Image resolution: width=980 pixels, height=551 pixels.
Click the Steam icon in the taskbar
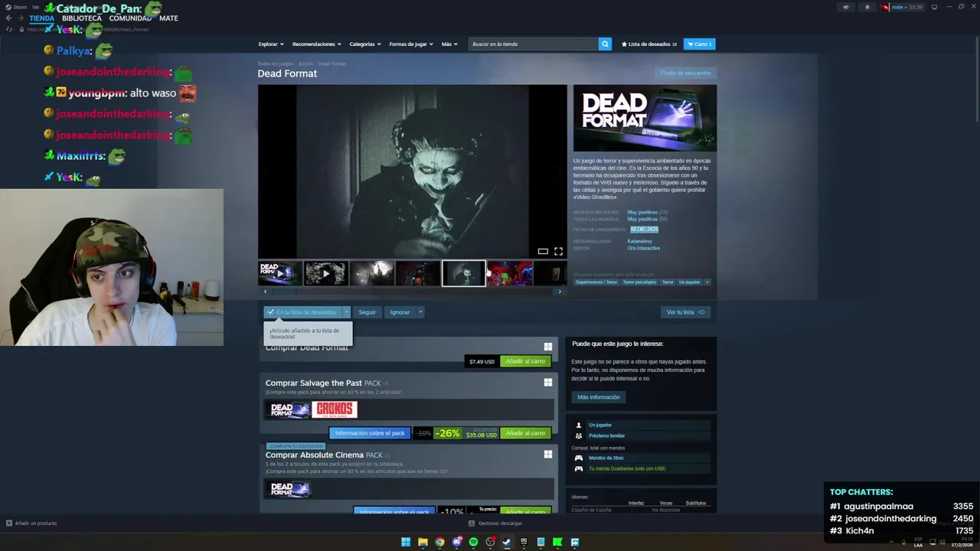pos(507,542)
